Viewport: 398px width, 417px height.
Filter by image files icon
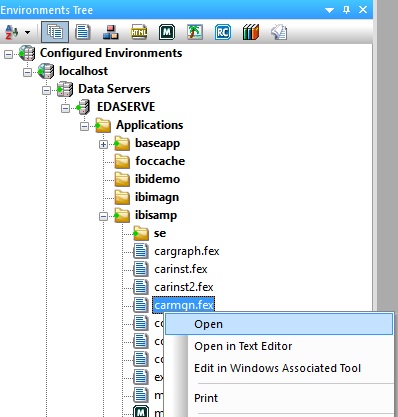pos(195,32)
